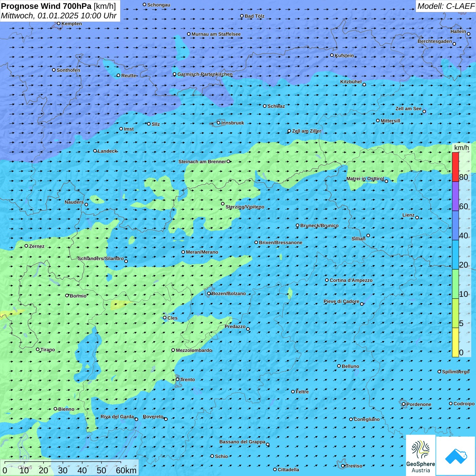Click the Cittadella label
The height and width of the screenshot is (476, 476).
(x=288, y=470)
